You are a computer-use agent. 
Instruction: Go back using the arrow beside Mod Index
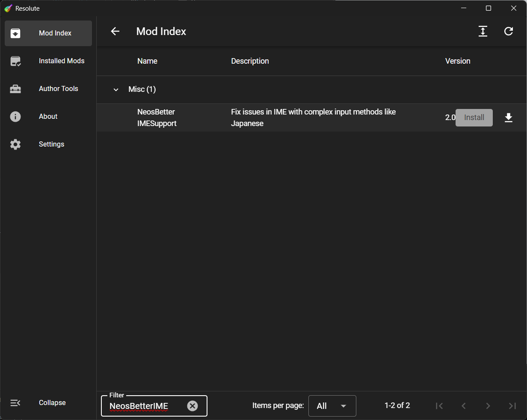point(115,31)
